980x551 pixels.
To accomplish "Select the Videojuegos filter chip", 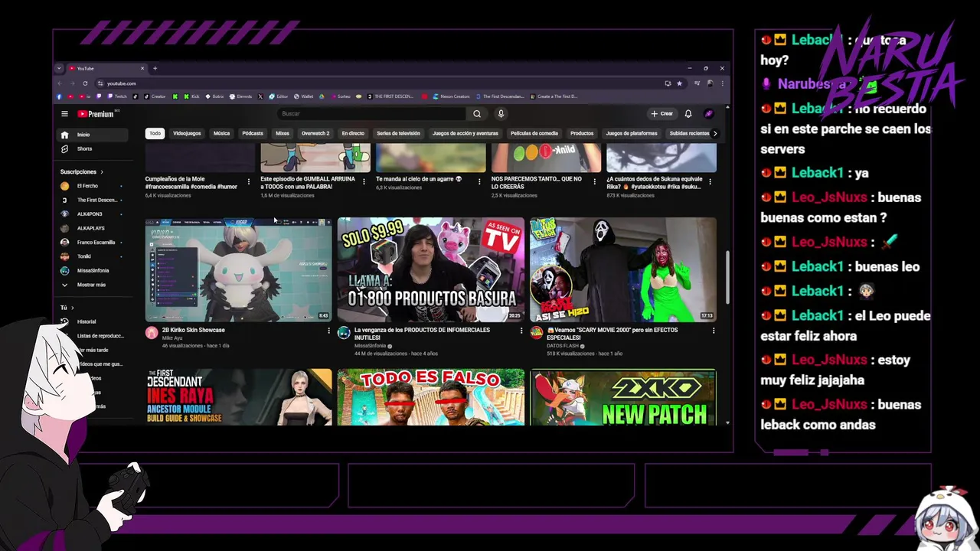I will (x=187, y=133).
